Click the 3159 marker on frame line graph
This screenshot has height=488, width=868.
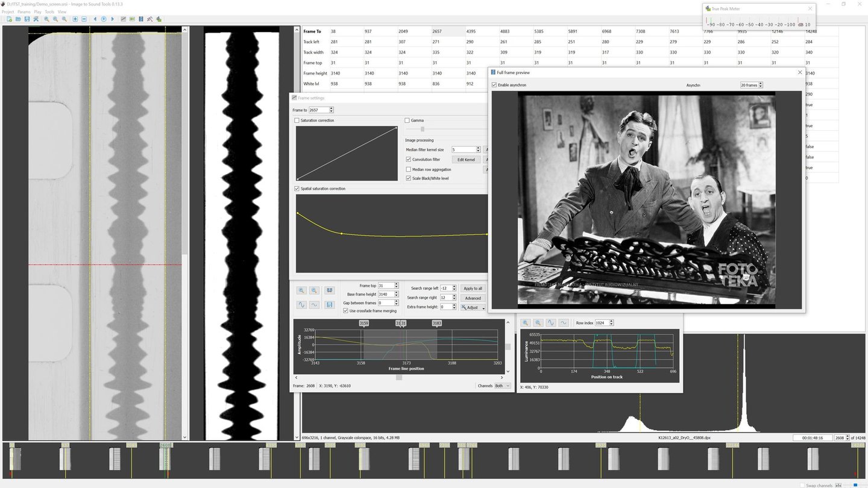point(364,324)
